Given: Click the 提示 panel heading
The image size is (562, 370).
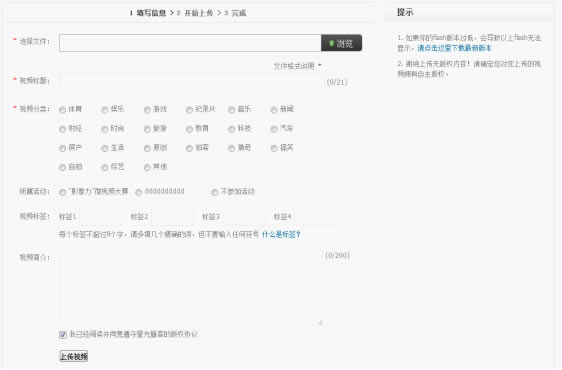Looking at the screenshot, I should (x=405, y=12).
